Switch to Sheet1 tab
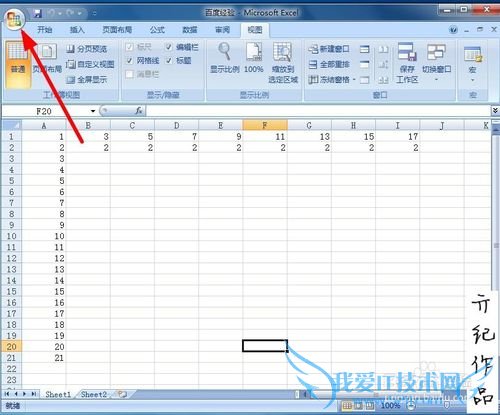This screenshot has height=415, width=500. pos(58,394)
